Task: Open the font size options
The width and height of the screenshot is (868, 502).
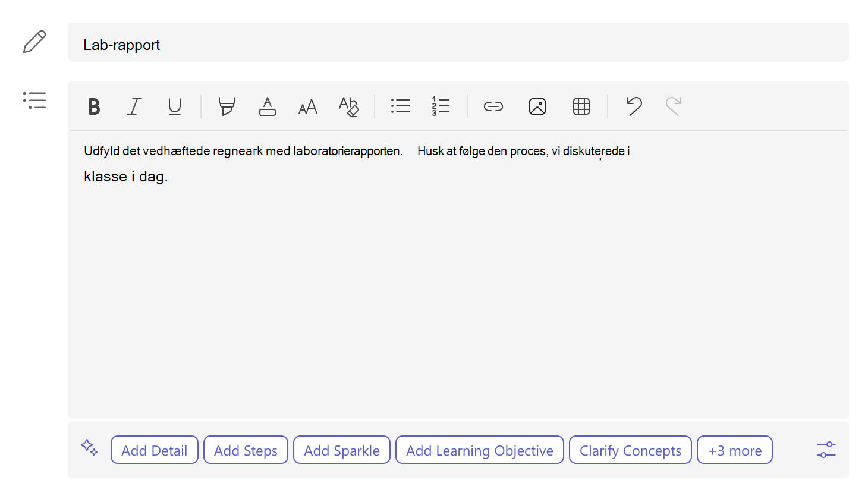Action: tap(308, 107)
